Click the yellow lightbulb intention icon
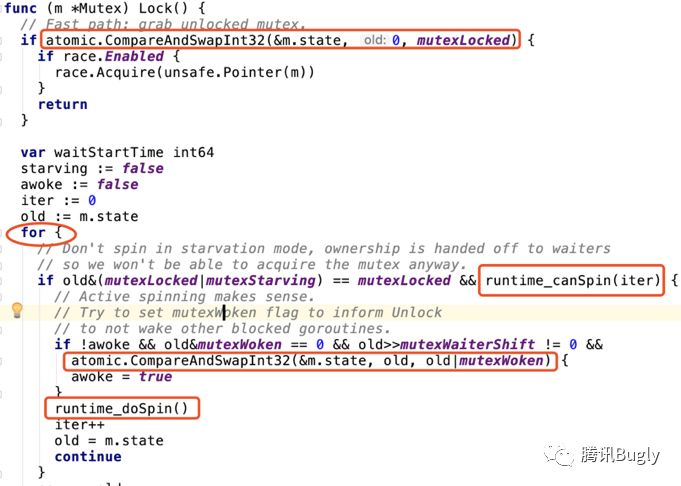 [17, 310]
